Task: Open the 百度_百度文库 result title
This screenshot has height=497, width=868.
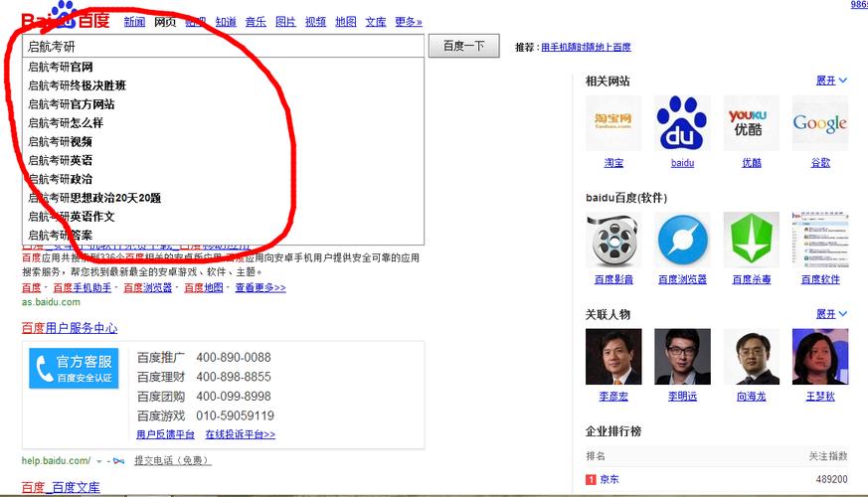Action: coord(61,488)
